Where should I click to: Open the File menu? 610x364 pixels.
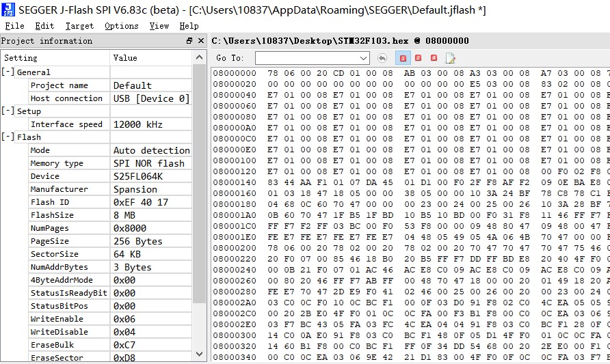14,26
